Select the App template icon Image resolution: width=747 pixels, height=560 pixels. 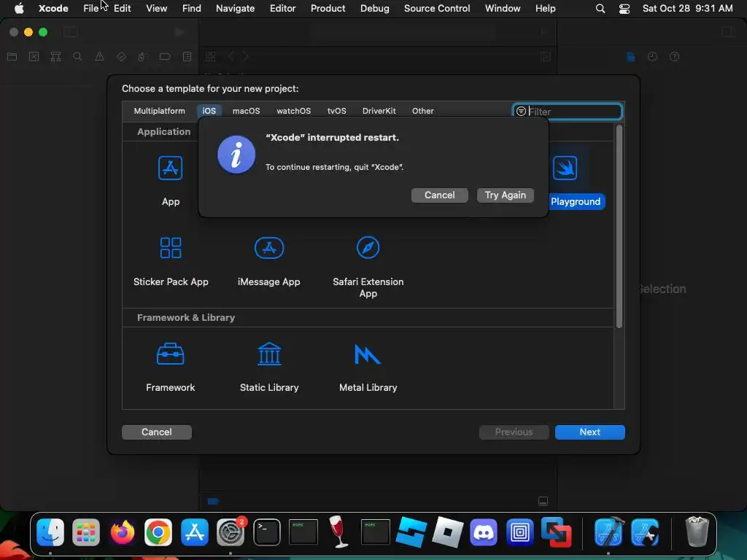coord(170,168)
